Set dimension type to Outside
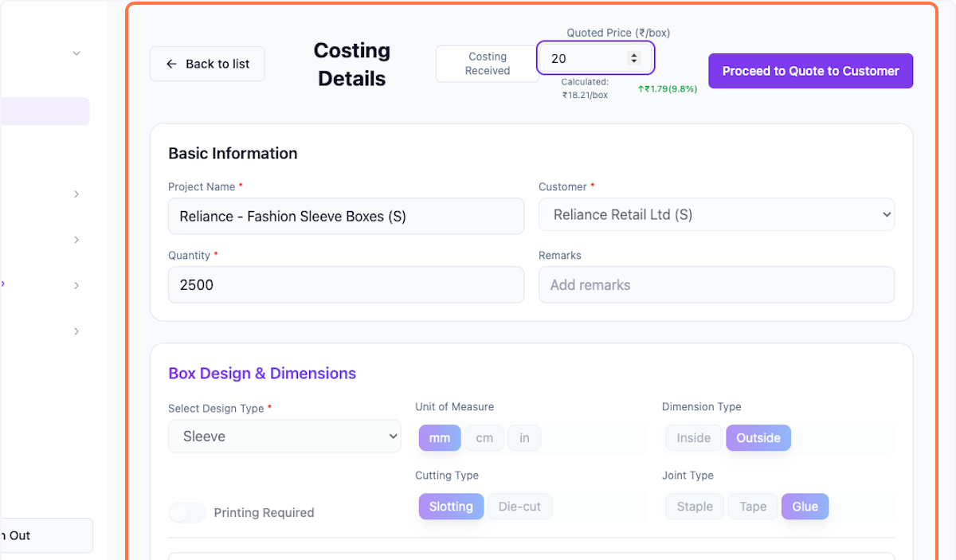This screenshot has height=560, width=956. (x=758, y=437)
